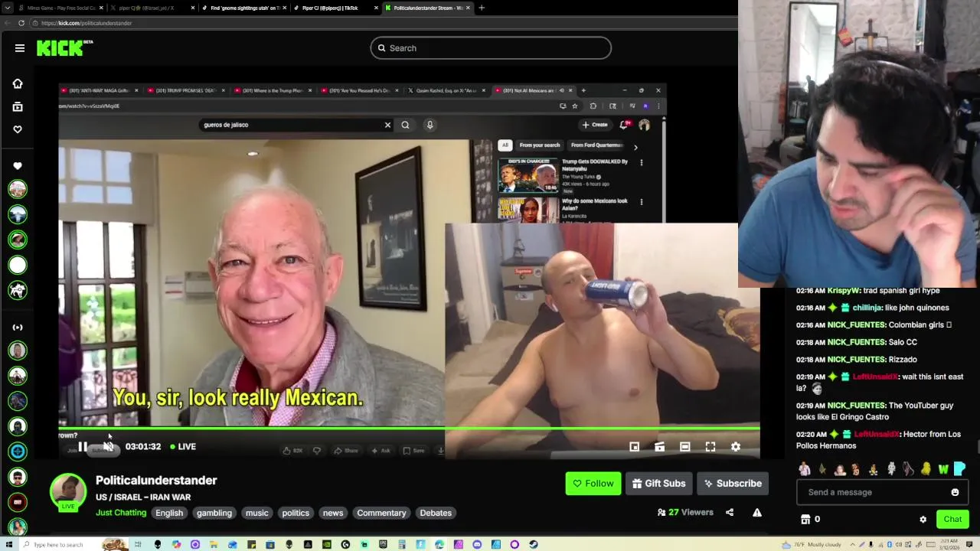Open KrispyW username in chat

click(x=844, y=291)
